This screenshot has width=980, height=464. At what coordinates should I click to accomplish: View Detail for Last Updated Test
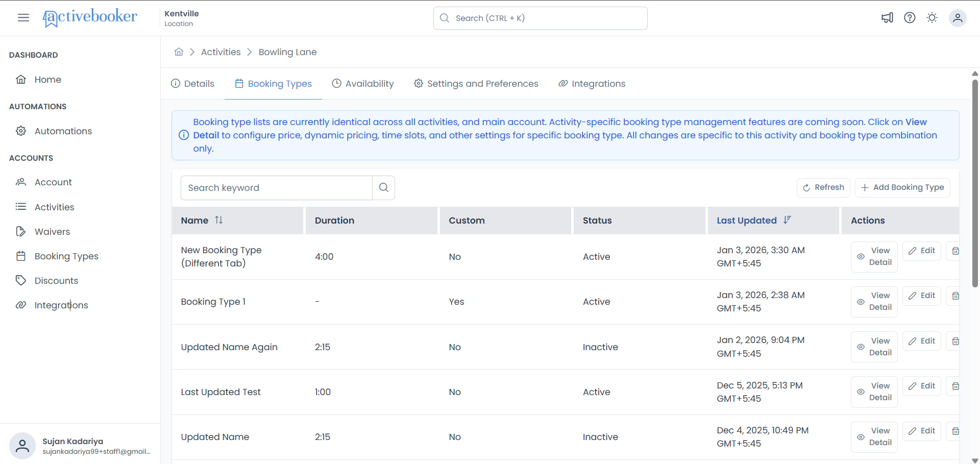[874, 392]
